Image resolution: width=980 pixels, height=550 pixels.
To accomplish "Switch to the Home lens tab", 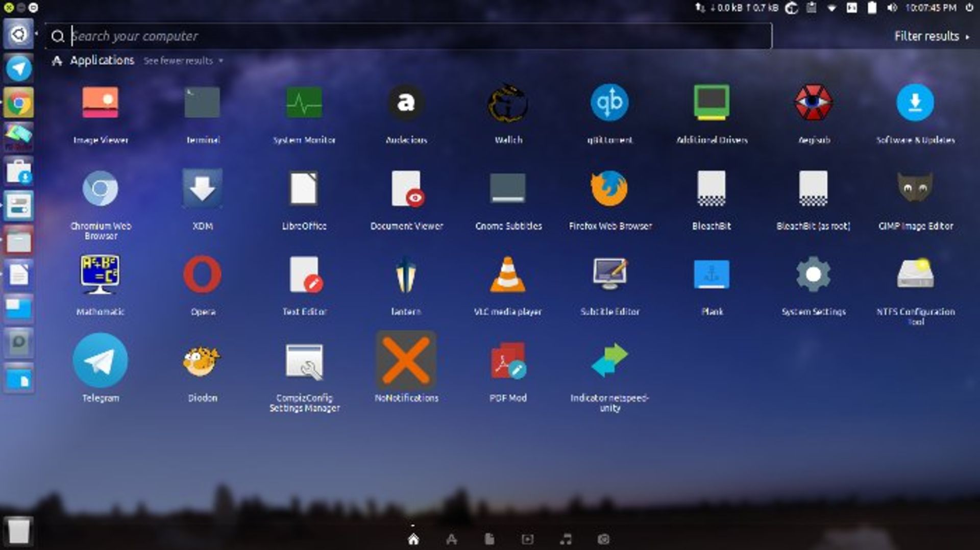I will click(x=413, y=539).
